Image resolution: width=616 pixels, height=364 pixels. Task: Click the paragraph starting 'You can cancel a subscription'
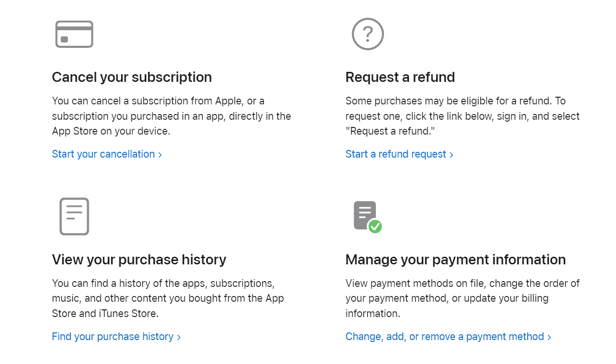[x=172, y=116]
